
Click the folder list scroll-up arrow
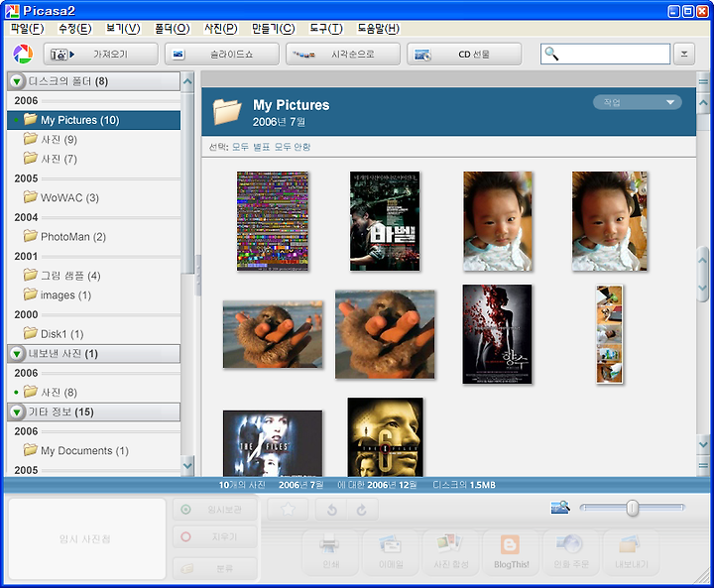click(187, 82)
